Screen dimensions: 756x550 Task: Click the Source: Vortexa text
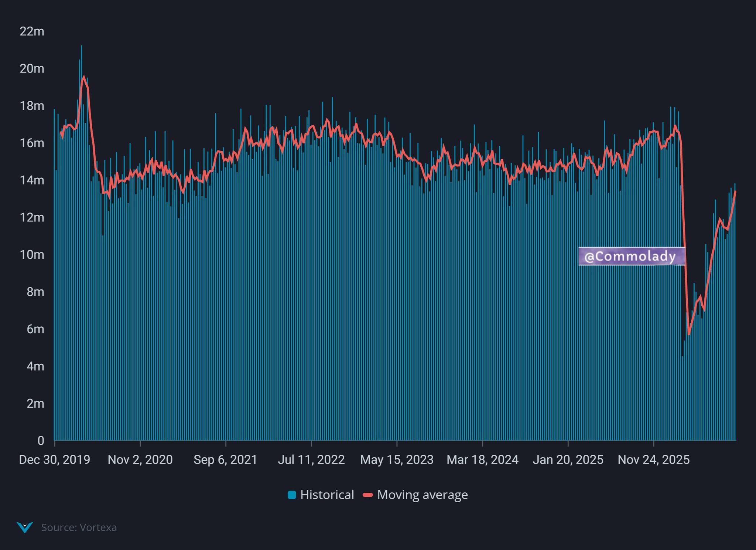pos(79,527)
